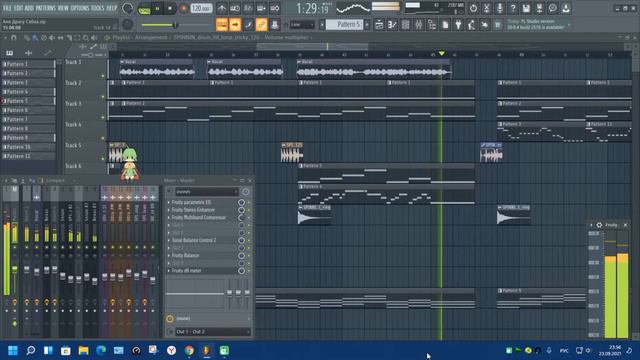The height and width of the screenshot is (360, 640).
Task: Open the Windows Start button
Action: (x=13, y=350)
